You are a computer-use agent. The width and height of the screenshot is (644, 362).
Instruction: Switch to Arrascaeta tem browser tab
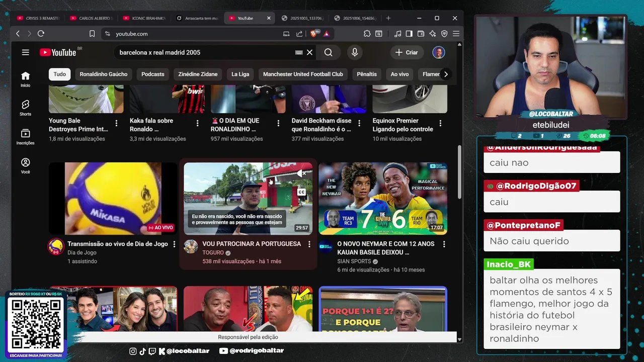click(198, 18)
